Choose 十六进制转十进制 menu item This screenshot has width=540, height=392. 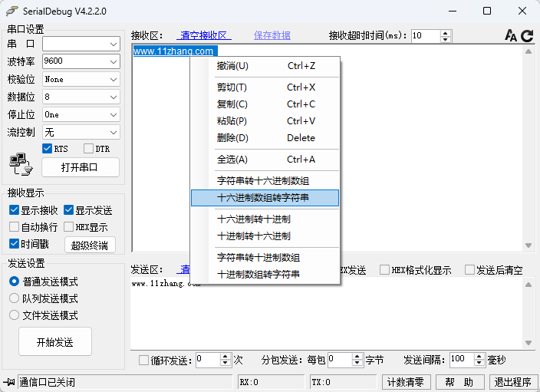click(265, 219)
